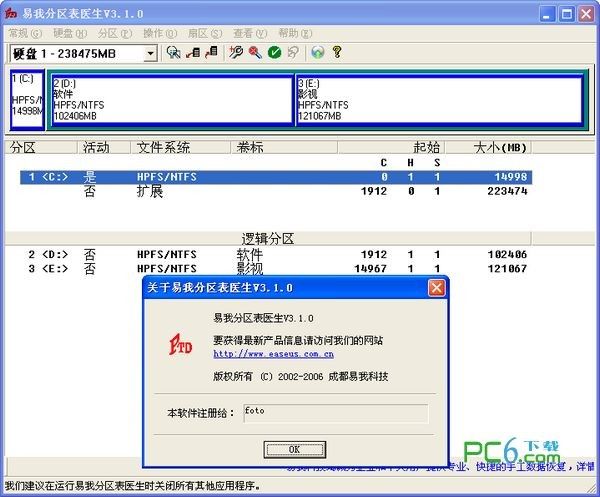The width and height of the screenshot is (600, 497).
Task: Click the 大小(MB) column header
Action: (488, 147)
